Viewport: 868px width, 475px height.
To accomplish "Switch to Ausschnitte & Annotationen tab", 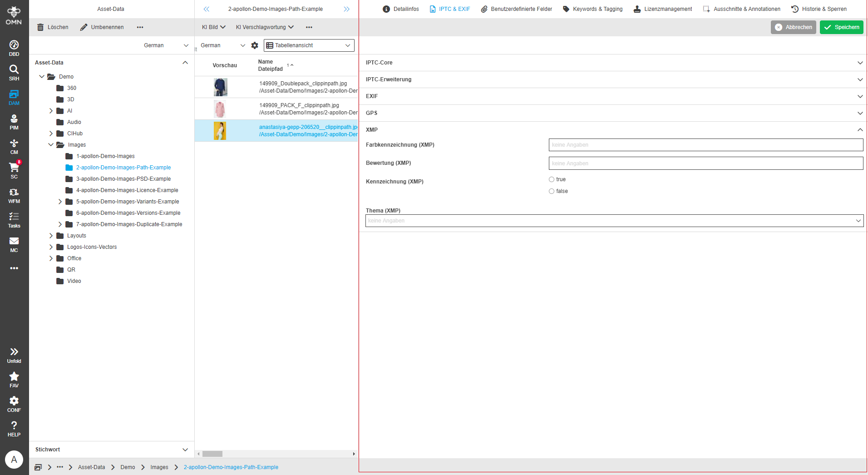I will [x=742, y=9].
